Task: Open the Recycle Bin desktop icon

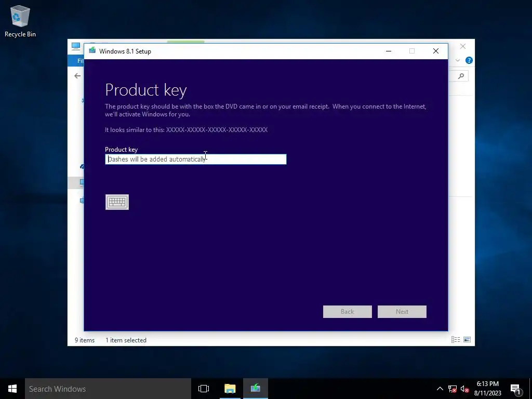Action: point(20,21)
